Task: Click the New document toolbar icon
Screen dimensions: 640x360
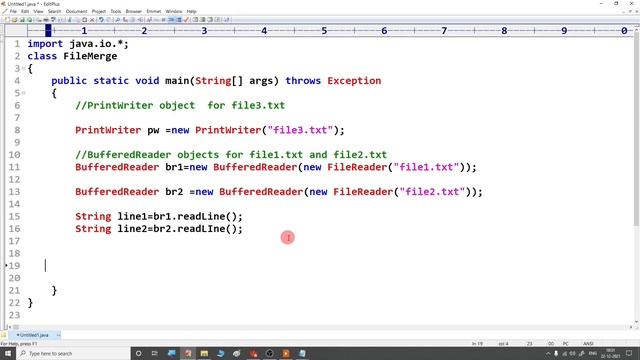Action: 7,20
